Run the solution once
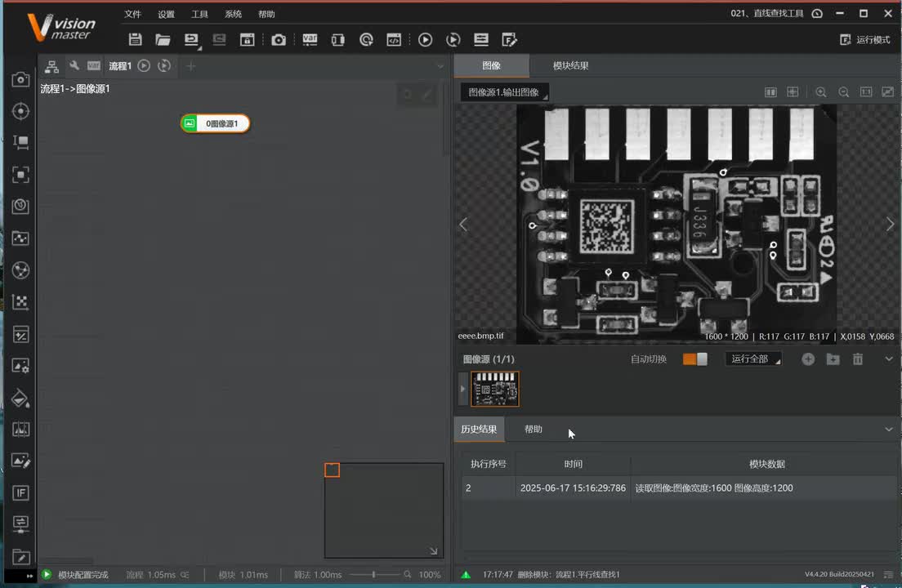Image resolution: width=902 pixels, height=588 pixels. click(x=425, y=39)
